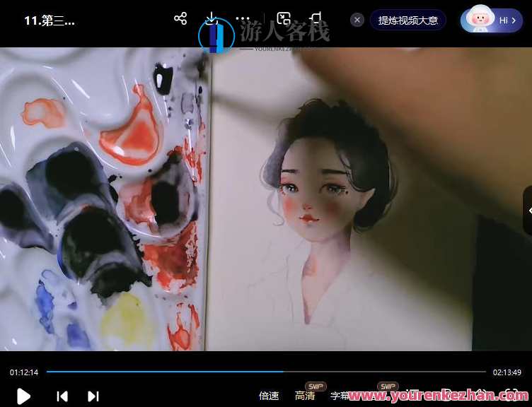The width and height of the screenshot is (532, 407).
Task: Click the total duration 02:13:49 label
Action: pos(507,372)
